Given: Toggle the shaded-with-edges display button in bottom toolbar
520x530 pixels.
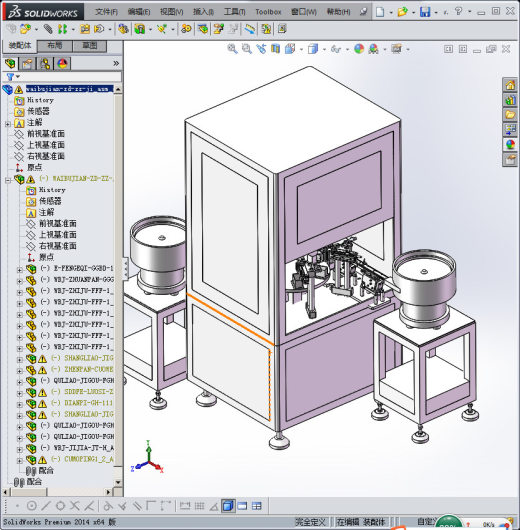Looking at the screenshot, I should coord(228,506).
